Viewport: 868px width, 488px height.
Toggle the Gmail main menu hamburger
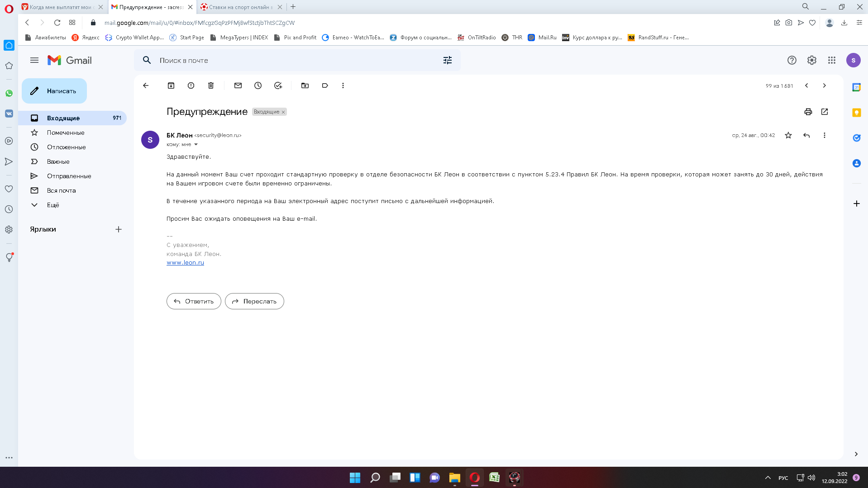click(x=34, y=60)
